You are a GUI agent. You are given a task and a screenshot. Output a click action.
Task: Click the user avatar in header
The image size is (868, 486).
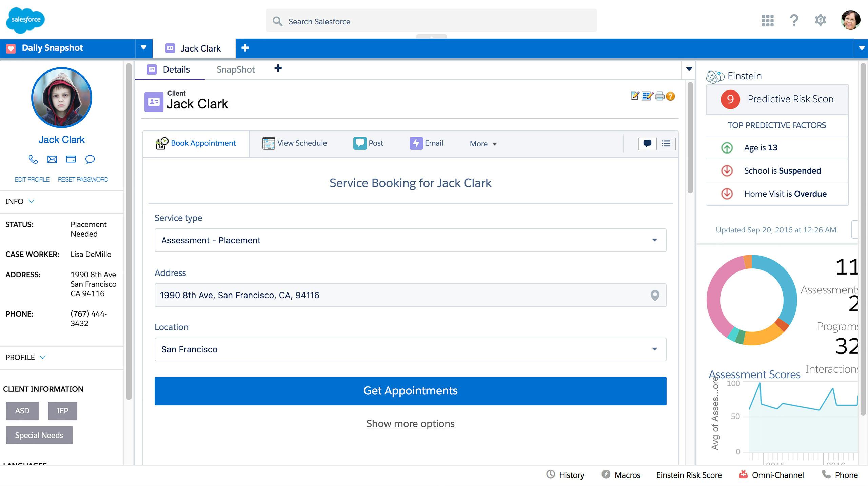(x=850, y=20)
